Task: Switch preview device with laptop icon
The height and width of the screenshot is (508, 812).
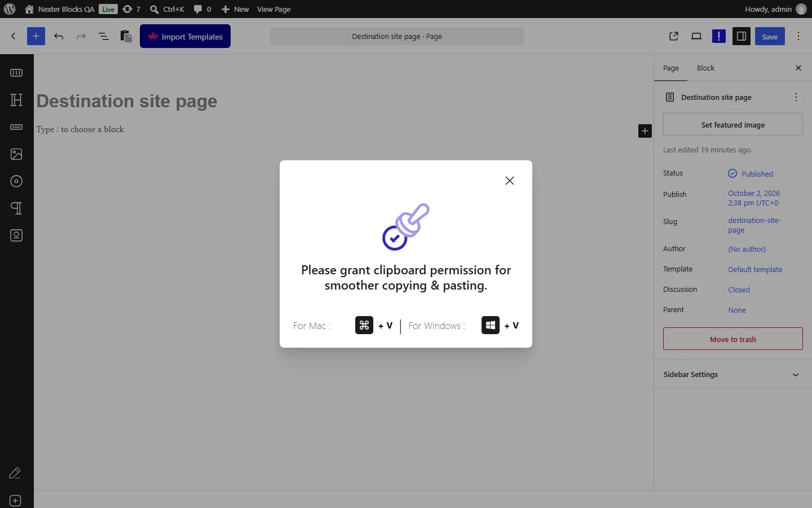Action: (x=696, y=36)
